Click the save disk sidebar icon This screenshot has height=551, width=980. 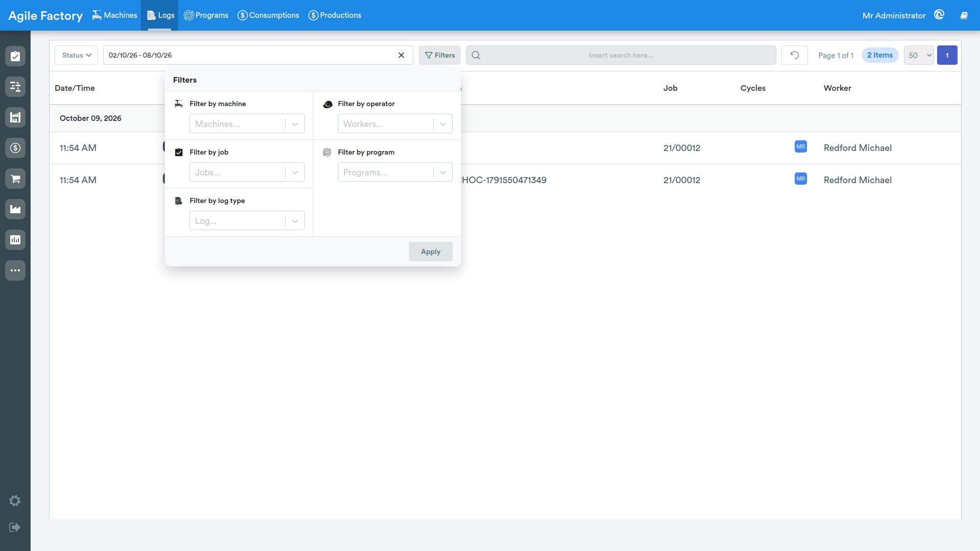15,117
